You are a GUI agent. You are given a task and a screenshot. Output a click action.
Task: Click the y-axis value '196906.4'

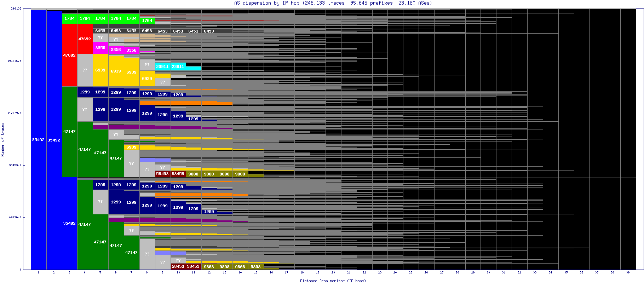(x=15, y=61)
